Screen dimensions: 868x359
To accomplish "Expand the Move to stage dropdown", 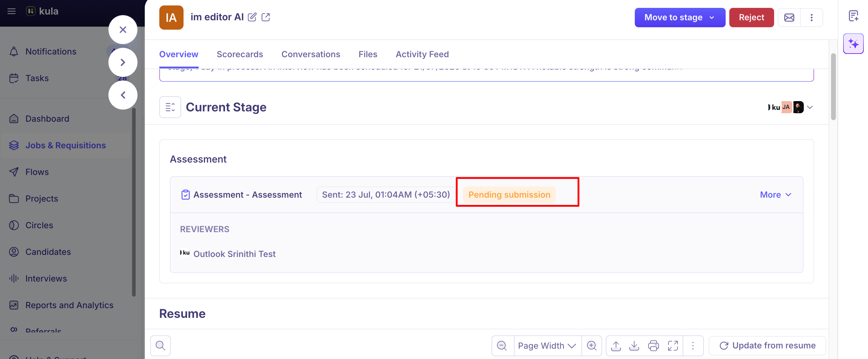I will tap(680, 18).
